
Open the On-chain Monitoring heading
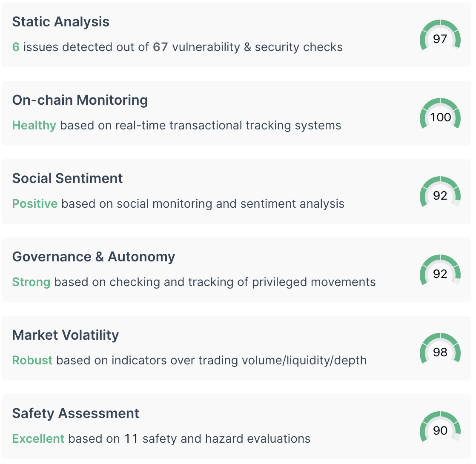[80, 100]
